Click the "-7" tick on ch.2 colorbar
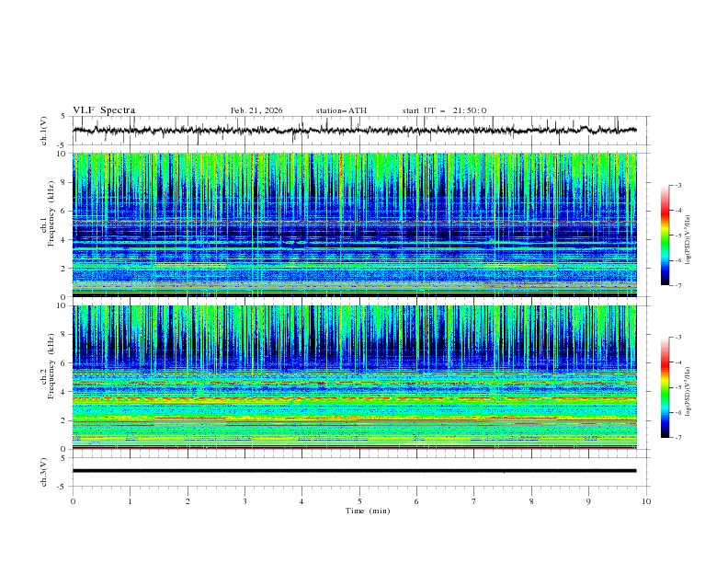Screen dimensions: 728x563 [677, 438]
